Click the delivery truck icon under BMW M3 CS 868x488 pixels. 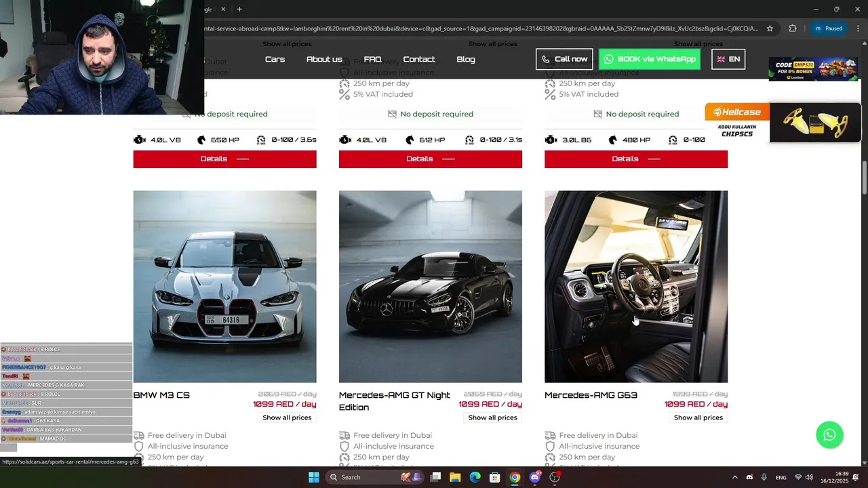pos(138,435)
